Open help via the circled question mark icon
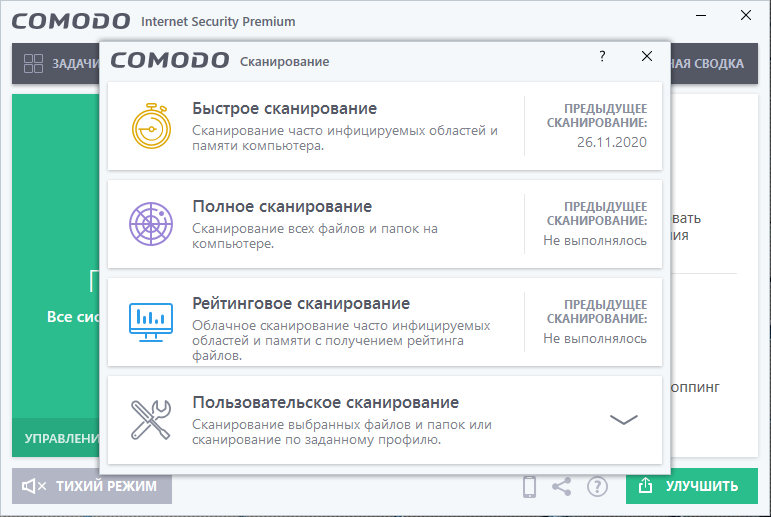 tap(597, 487)
